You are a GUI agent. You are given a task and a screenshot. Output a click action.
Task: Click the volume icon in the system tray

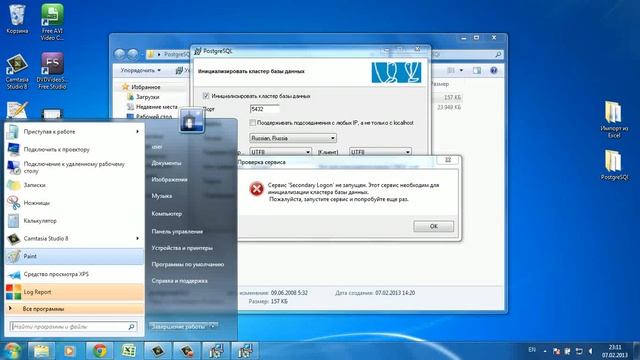[591, 351]
